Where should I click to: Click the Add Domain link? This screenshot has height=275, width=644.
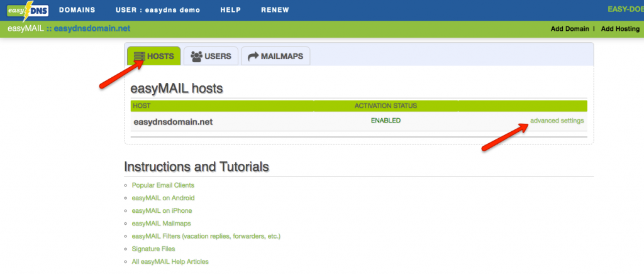570,29
